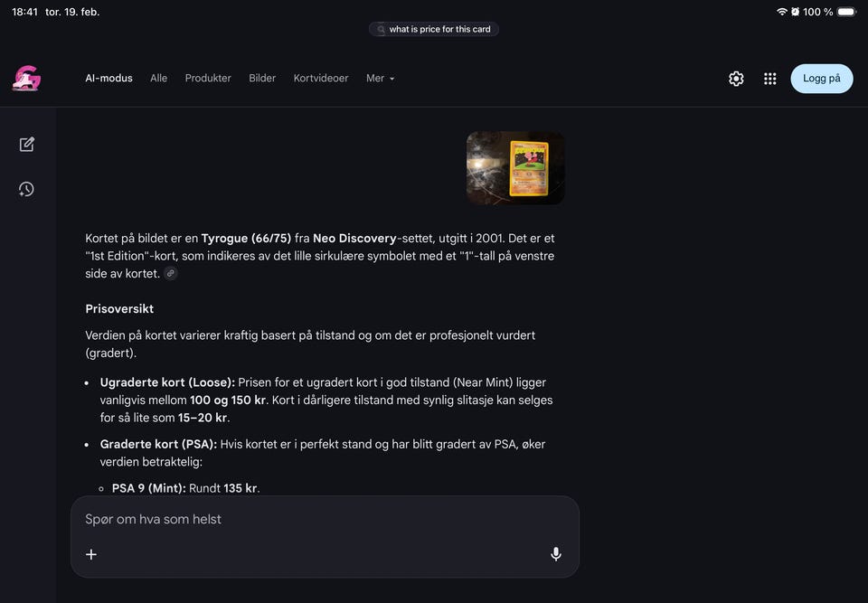Image resolution: width=868 pixels, height=603 pixels.
Task: Click the Graderte kort (PSA) label
Action: 158,445
